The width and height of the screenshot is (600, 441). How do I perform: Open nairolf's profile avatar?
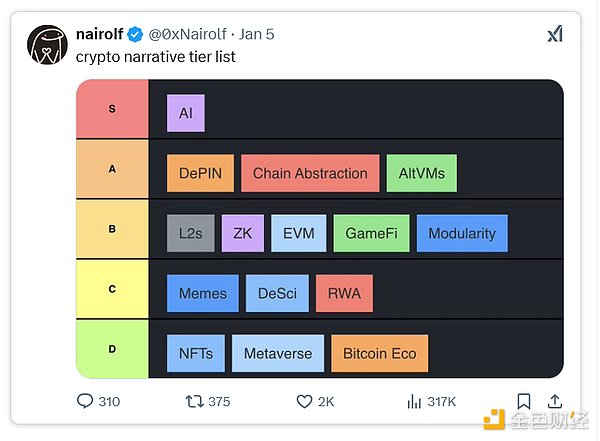coord(44,45)
